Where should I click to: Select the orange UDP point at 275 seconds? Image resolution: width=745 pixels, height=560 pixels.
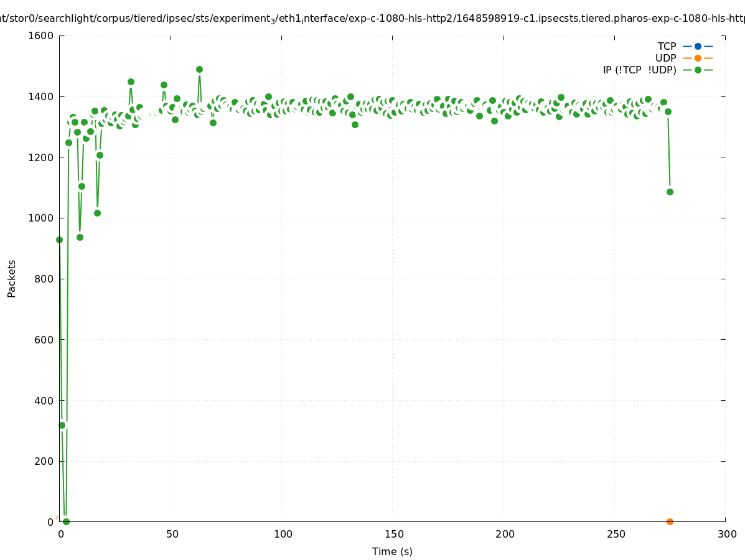(x=670, y=521)
